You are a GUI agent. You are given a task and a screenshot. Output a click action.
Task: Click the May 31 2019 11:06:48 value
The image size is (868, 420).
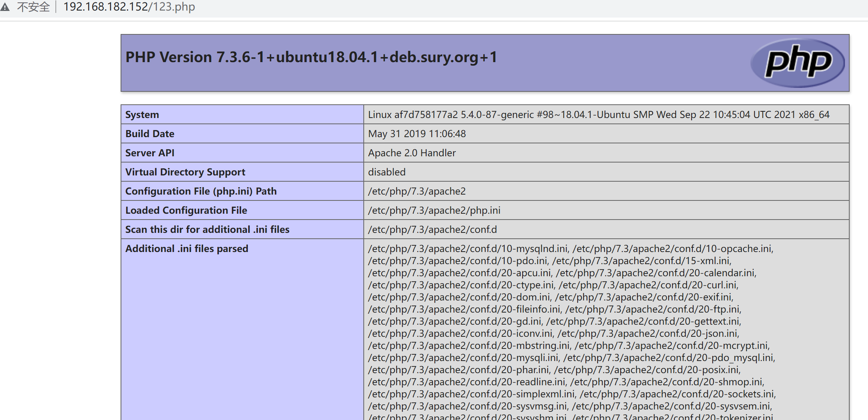[417, 134]
